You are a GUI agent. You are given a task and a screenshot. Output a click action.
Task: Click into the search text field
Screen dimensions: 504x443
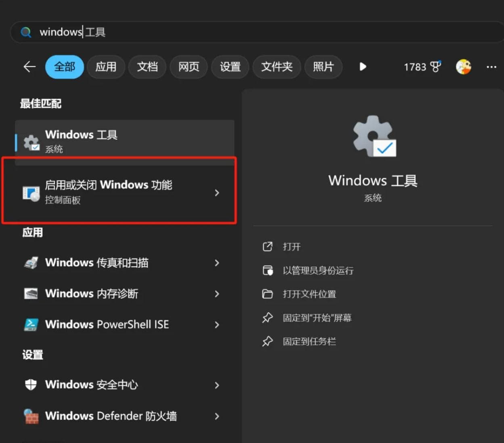(x=258, y=32)
